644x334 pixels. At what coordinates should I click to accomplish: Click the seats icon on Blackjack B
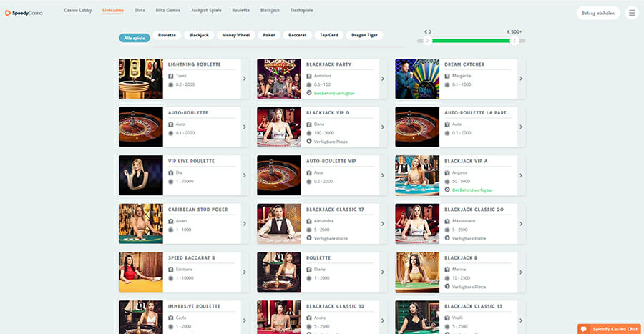(x=447, y=287)
